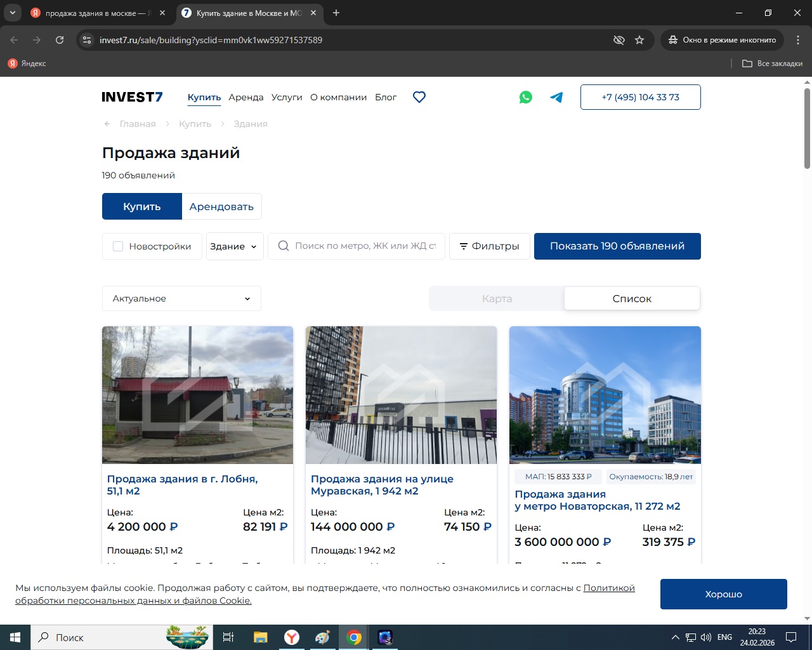
Task: Launch Yandex Browser from the taskbar
Action: (x=291, y=637)
